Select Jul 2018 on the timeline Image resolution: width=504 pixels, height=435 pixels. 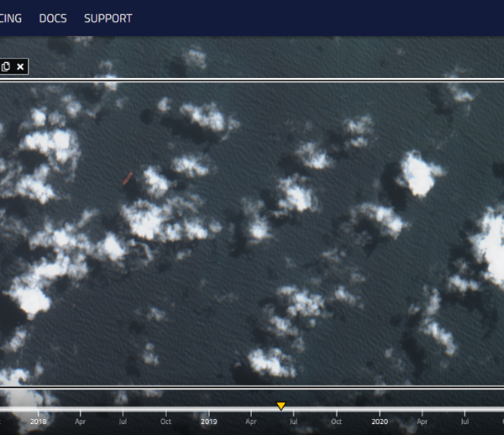coord(123,422)
